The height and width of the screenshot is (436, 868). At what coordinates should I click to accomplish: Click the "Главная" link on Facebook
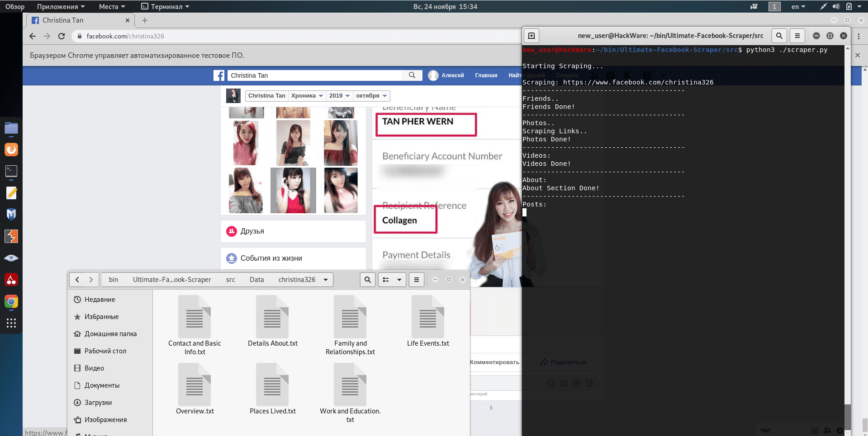[485, 75]
